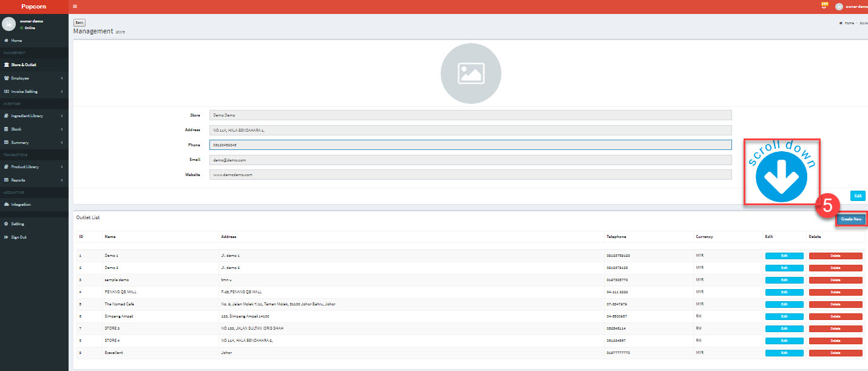
Task: Open the Product Library menu item
Action: point(33,167)
